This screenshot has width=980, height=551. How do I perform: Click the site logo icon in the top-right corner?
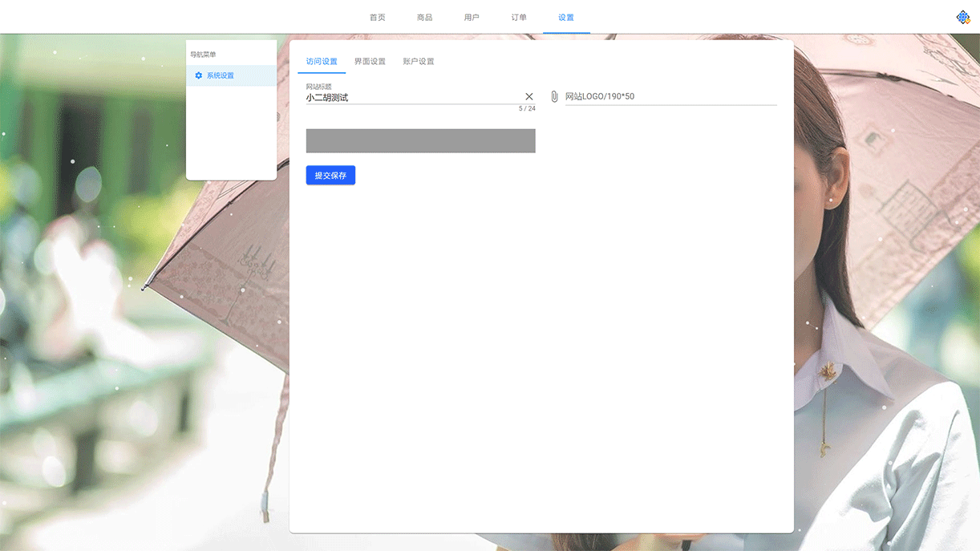tap(962, 16)
